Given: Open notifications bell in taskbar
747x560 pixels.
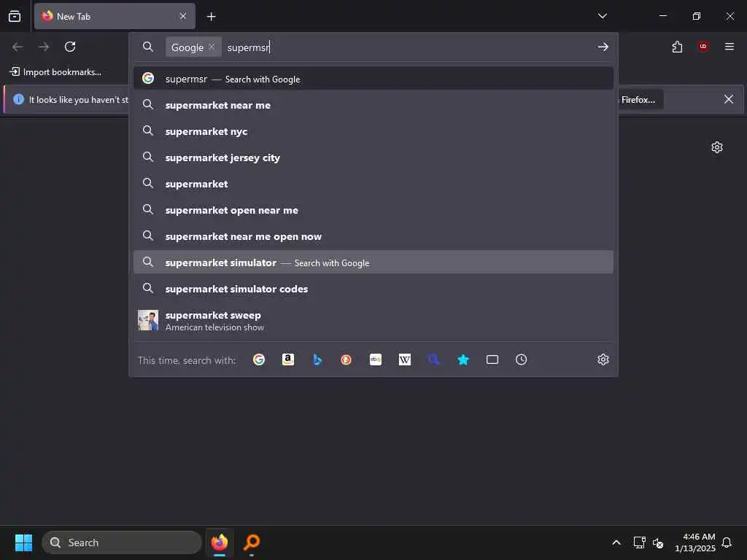Looking at the screenshot, I should (727, 542).
